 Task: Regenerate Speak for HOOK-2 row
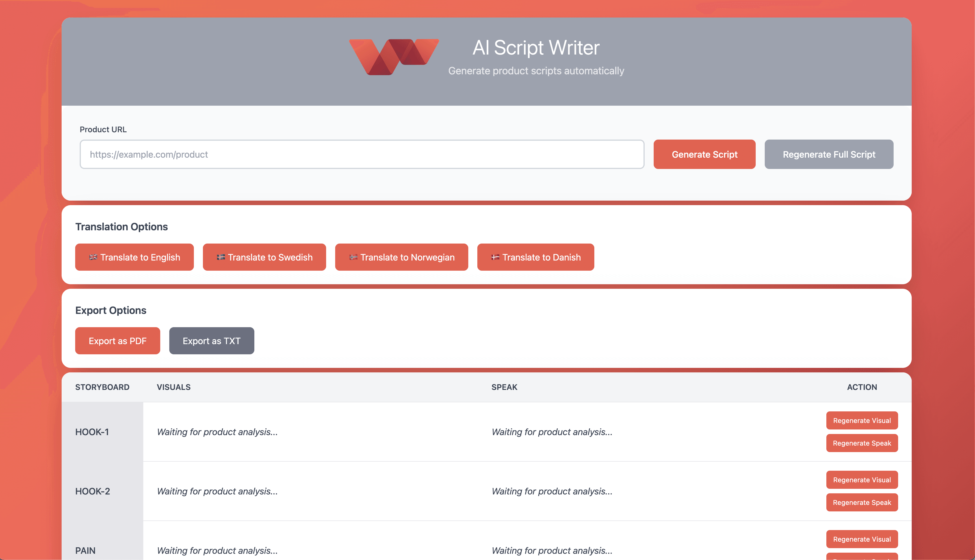(x=862, y=502)
